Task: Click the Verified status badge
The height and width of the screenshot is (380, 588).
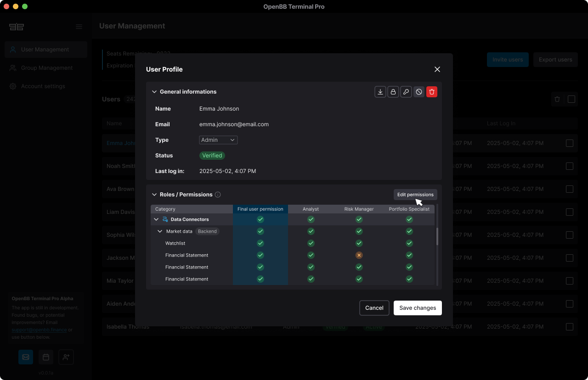Action: 212,156
